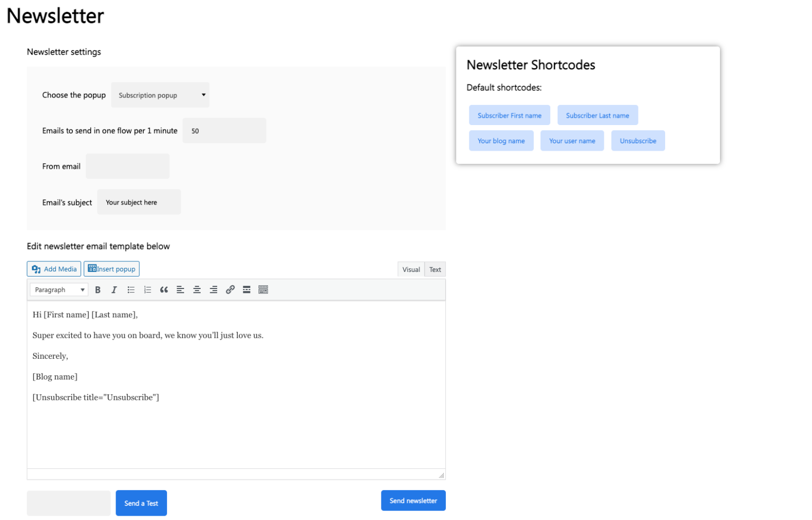812x520 pixels.
Task: Insert a bulleted list
Action: pos(131,290)
